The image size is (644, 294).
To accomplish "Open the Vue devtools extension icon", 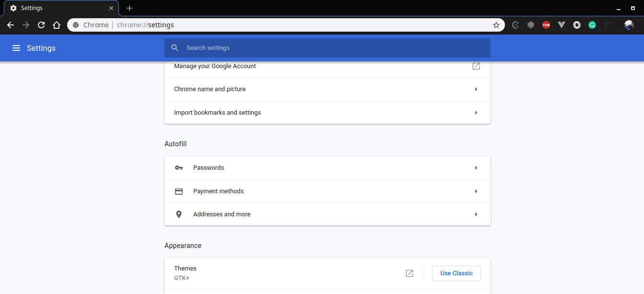I will coord(561,24).
